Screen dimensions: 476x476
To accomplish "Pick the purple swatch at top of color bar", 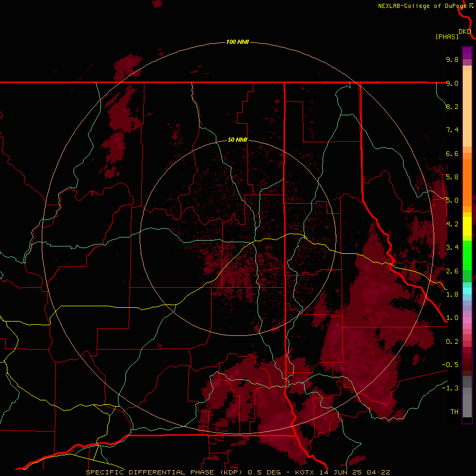I will pyautogui.click(x=467, y=53).
